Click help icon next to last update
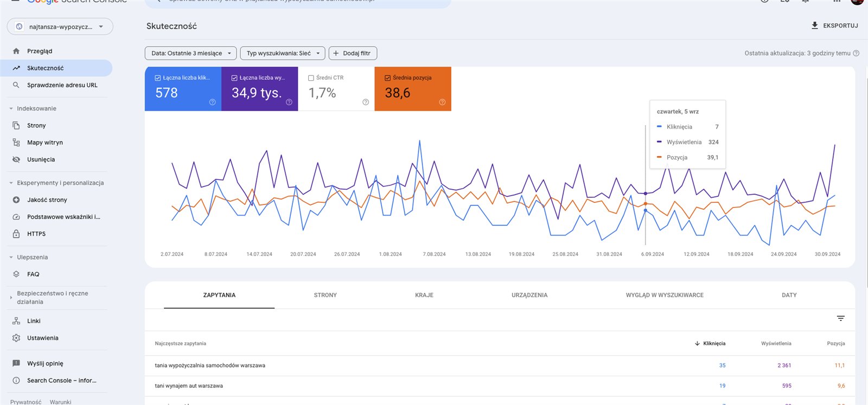The width and height of the screenshot is (868, 405). [856, 53]
